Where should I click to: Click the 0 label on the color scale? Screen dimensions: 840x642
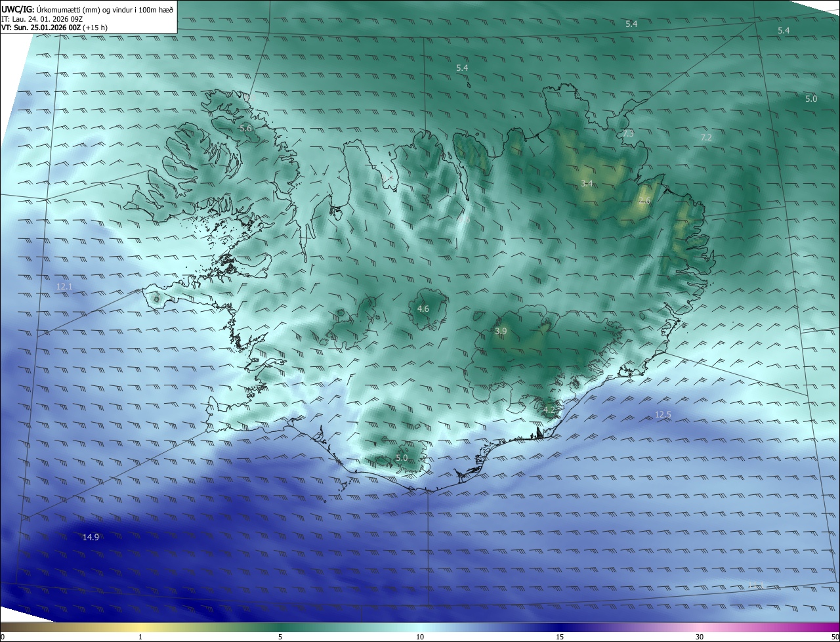click(3, 637)
